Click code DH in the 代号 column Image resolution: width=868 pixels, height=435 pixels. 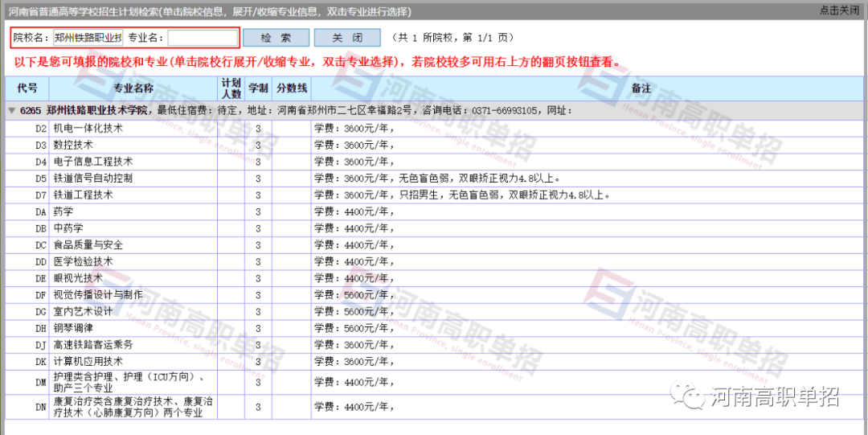pos(40,328)
